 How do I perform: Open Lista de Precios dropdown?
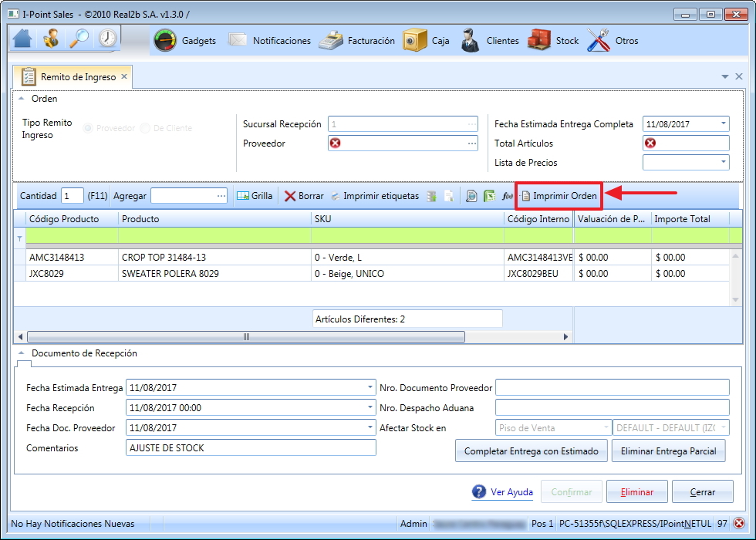click(x=724, y=163)
